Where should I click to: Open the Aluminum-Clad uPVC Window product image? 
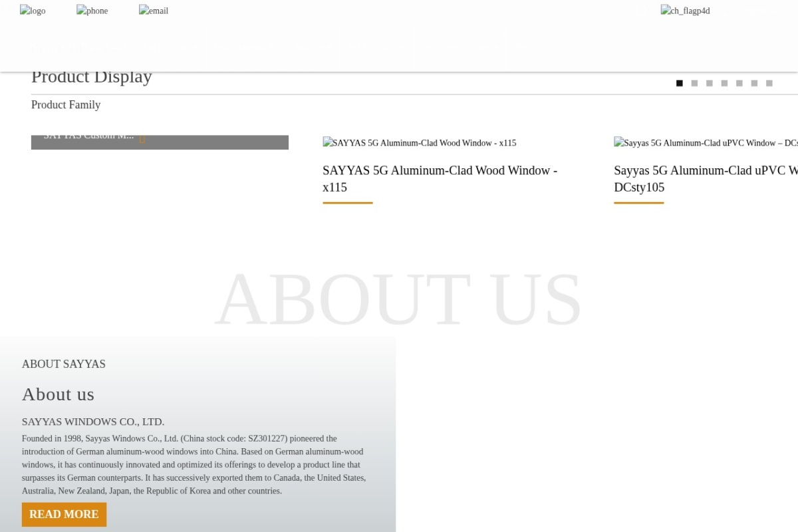[706, 142]
